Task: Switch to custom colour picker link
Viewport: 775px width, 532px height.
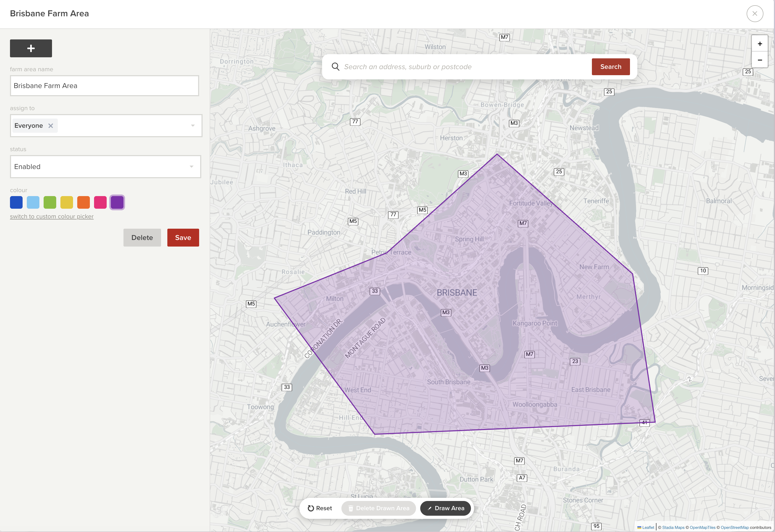Action: tap(52, 217)
